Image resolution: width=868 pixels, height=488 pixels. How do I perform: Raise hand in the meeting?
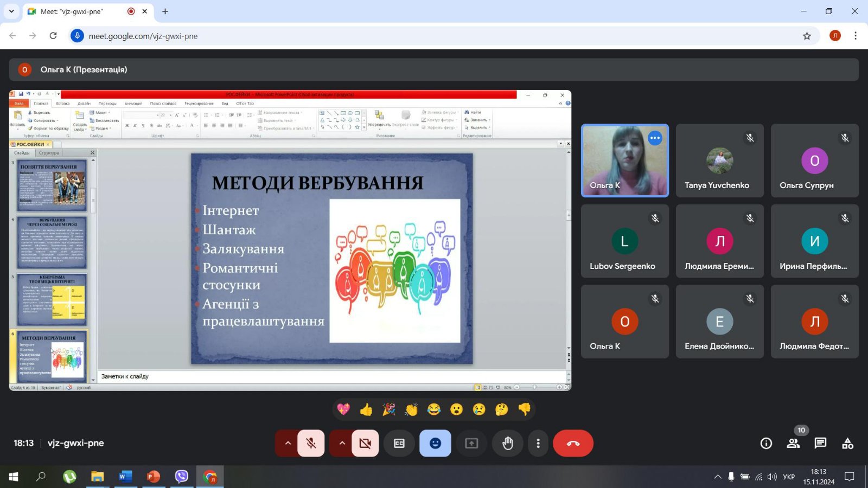(507, 443)
